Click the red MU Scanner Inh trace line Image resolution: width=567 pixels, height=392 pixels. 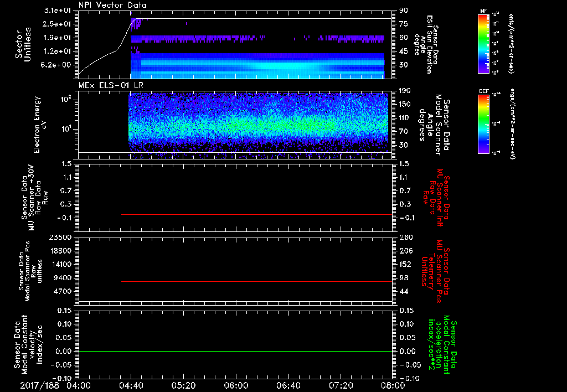coord(257,214)
